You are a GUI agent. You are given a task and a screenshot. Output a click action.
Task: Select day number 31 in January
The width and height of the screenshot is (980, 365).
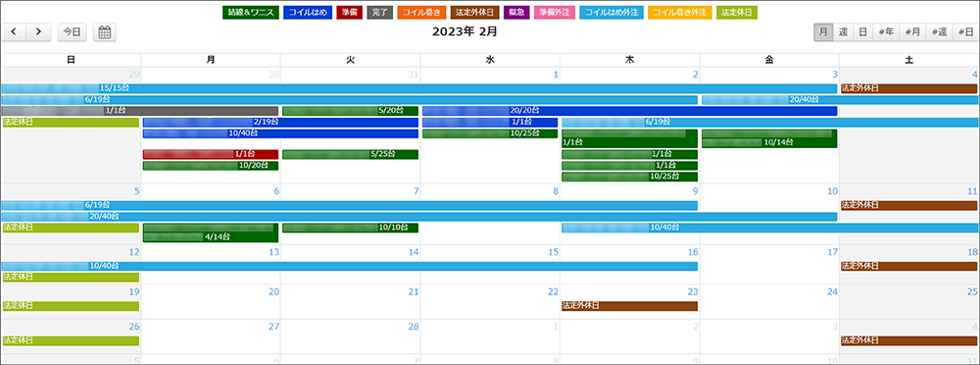click(x=414, y=75)
